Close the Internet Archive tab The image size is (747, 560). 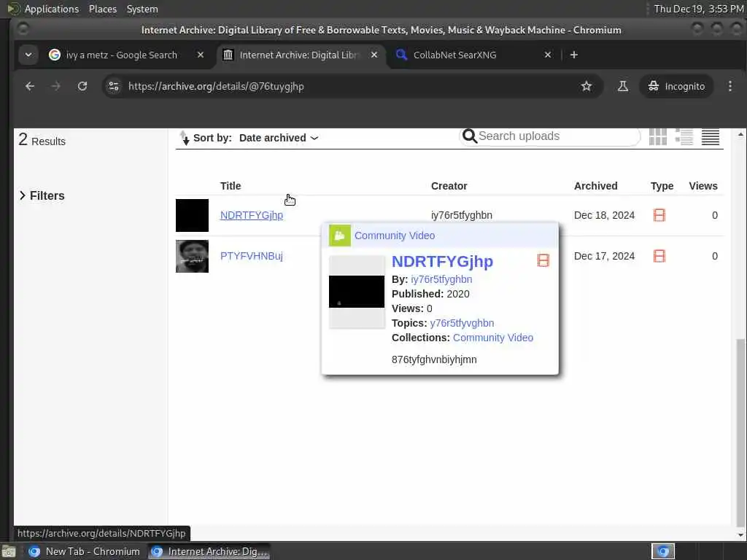(374, 55)
